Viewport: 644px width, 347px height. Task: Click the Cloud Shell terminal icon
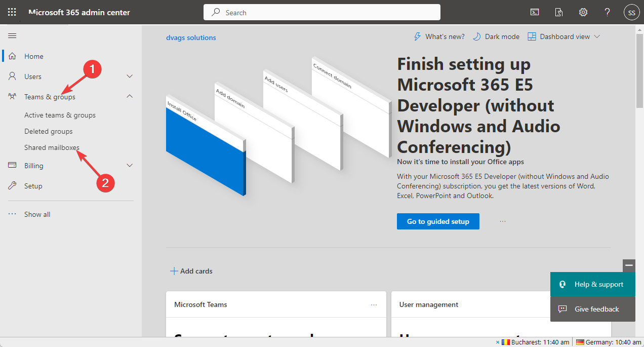coord(535,12)
